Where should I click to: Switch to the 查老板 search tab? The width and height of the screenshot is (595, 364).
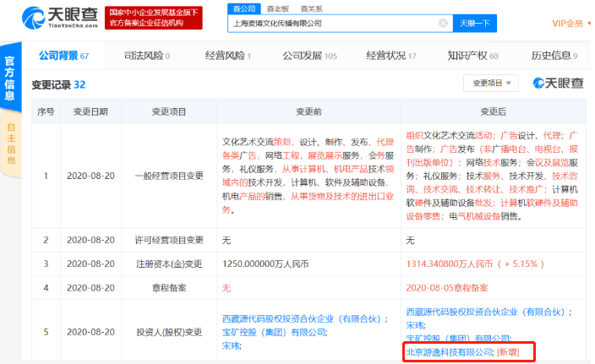pos(278,8)
